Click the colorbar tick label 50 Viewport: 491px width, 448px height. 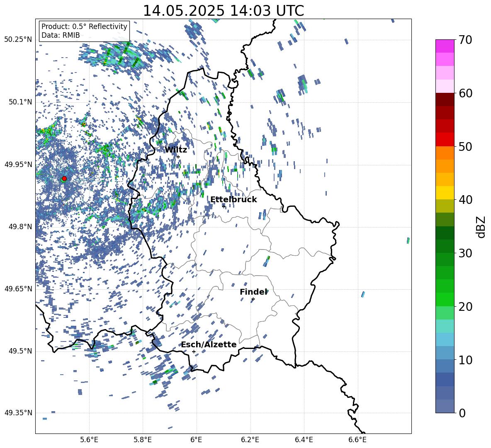(465, 147)
